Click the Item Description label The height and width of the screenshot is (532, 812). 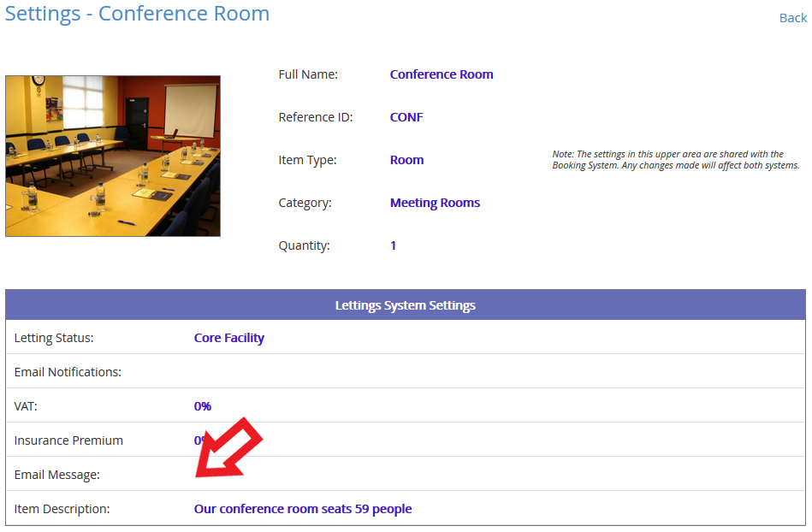[x=62, y=509]
